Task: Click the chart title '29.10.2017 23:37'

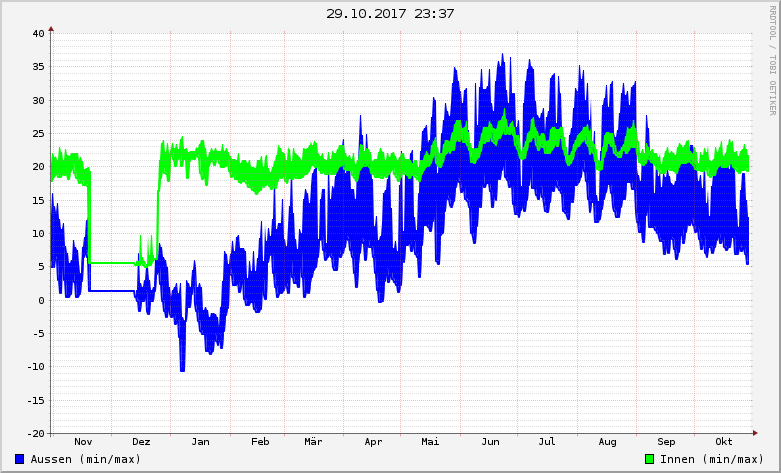Action: tap(390, 13)
